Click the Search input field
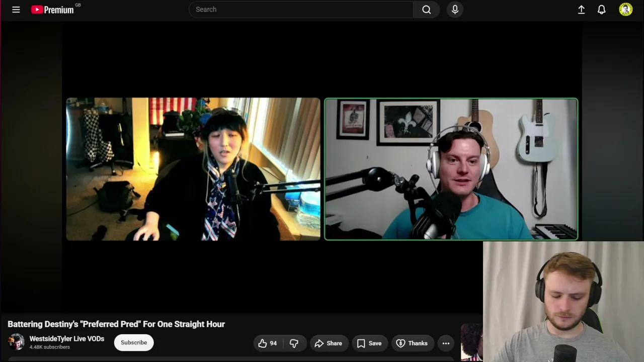This screenshot has width=644, height=362. (x=301, y=10)
